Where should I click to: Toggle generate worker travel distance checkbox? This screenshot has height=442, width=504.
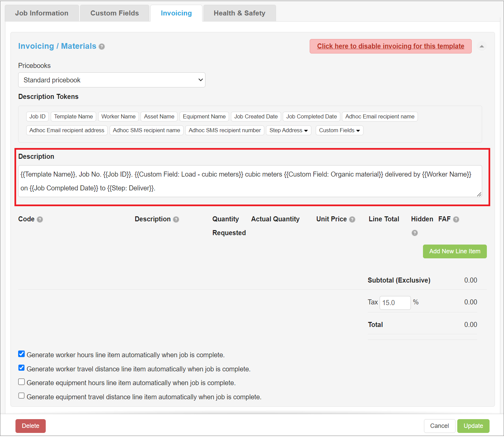22,368
